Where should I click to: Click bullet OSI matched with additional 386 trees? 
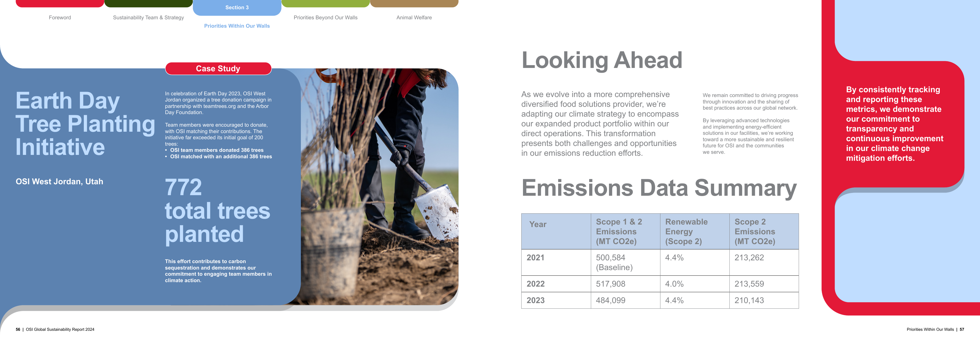click(x=221, y=157)
